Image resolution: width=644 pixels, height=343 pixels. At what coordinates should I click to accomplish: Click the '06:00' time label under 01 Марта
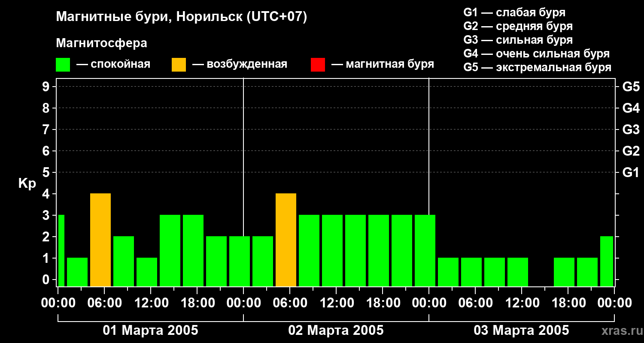104,304
